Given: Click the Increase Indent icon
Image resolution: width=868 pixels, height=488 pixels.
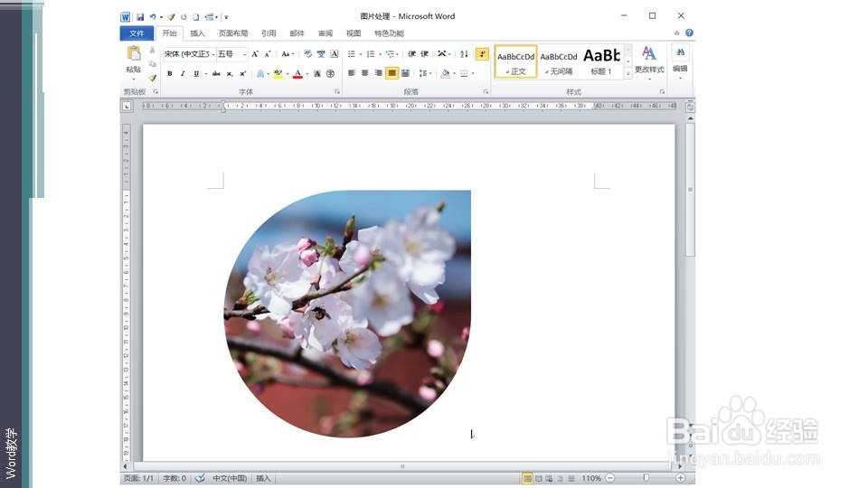Looking at the screenshot, I should pyautogui.click(x=425, y=53).
